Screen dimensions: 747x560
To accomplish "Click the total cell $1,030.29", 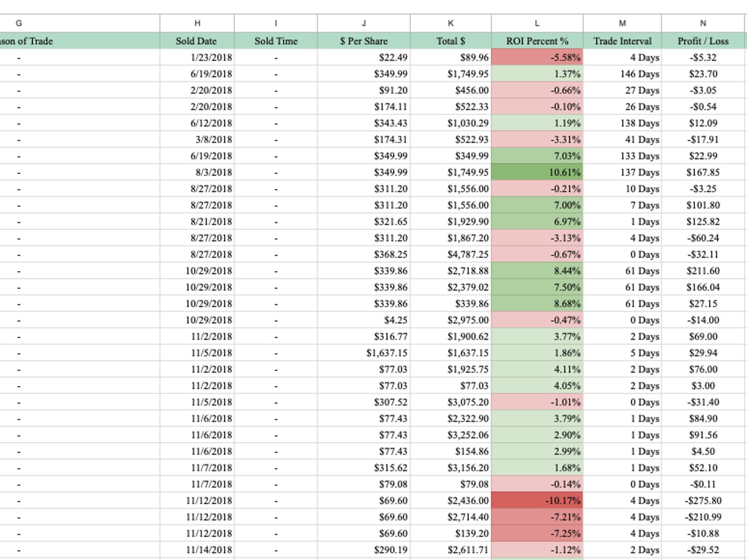I will [451, 123].
